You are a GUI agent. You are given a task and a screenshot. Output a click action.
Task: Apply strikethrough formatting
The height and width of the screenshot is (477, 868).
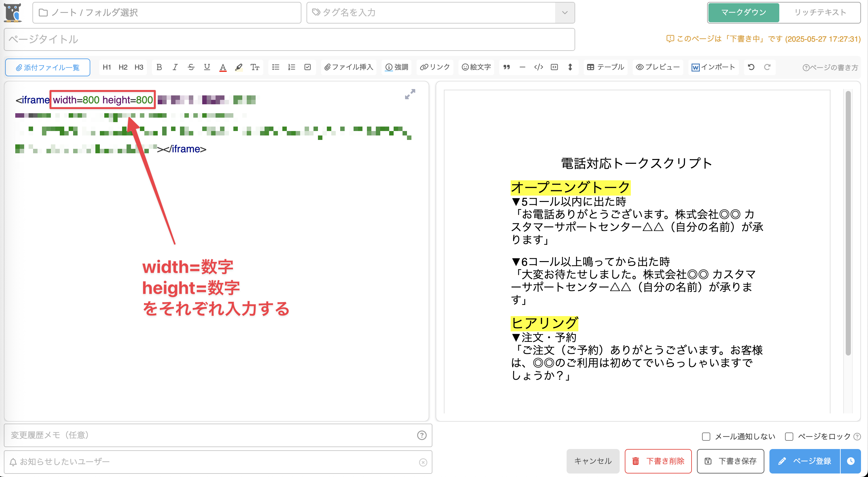tap(191, 67)
